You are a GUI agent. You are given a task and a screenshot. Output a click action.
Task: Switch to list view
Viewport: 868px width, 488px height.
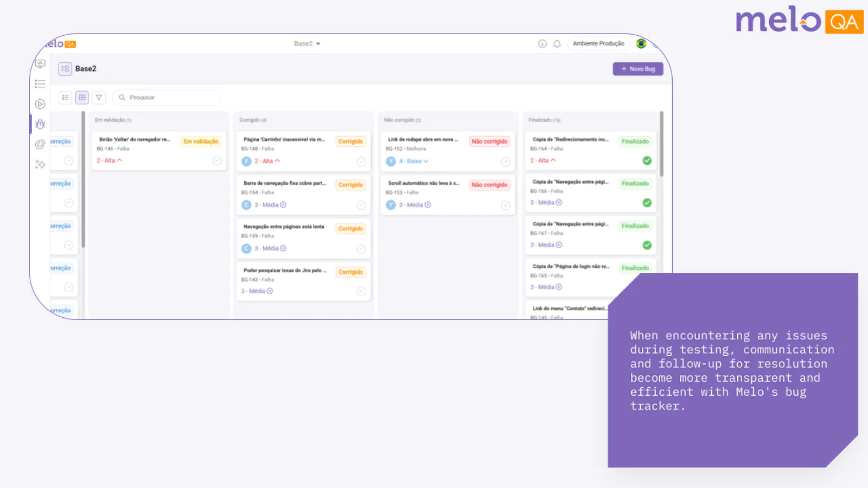pos(65,98)
